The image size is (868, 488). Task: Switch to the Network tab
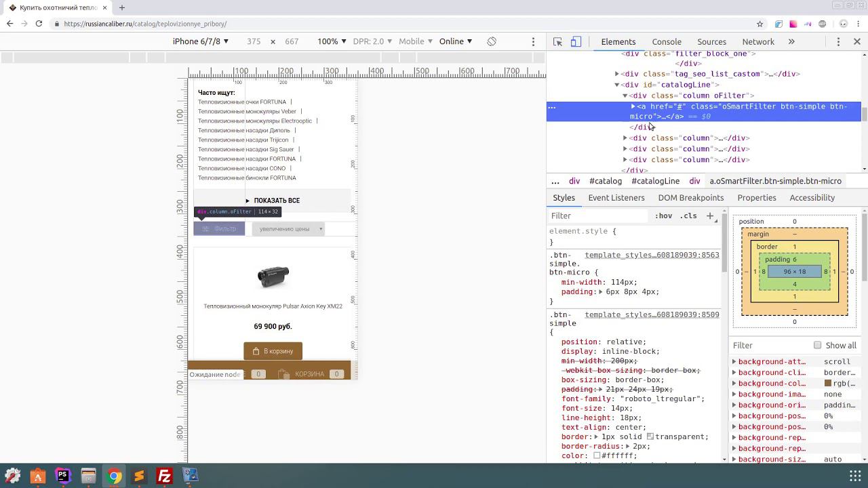pos(758,41)
